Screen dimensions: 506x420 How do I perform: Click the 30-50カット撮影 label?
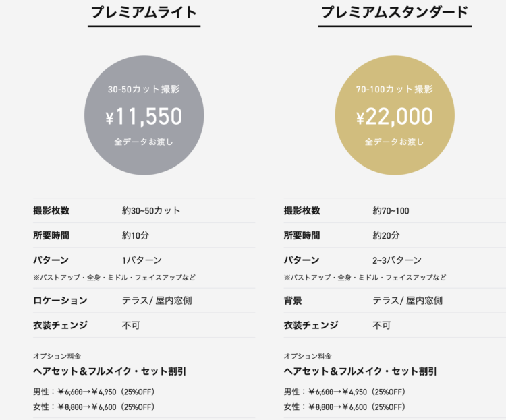[144, 89]
